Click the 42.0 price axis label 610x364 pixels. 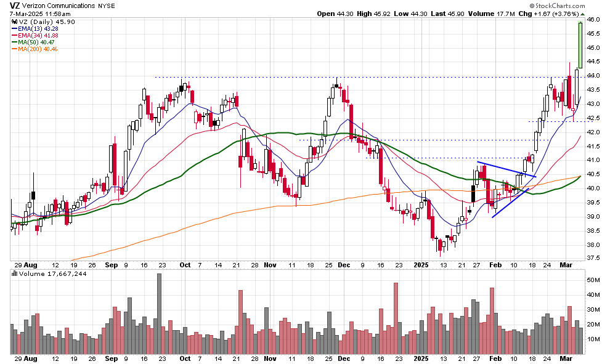[593, 132]
